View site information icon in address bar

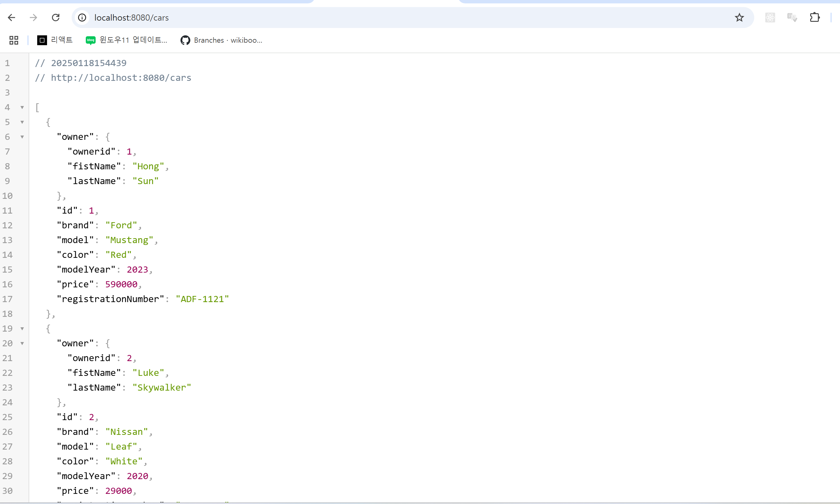(x=82, y=18)
